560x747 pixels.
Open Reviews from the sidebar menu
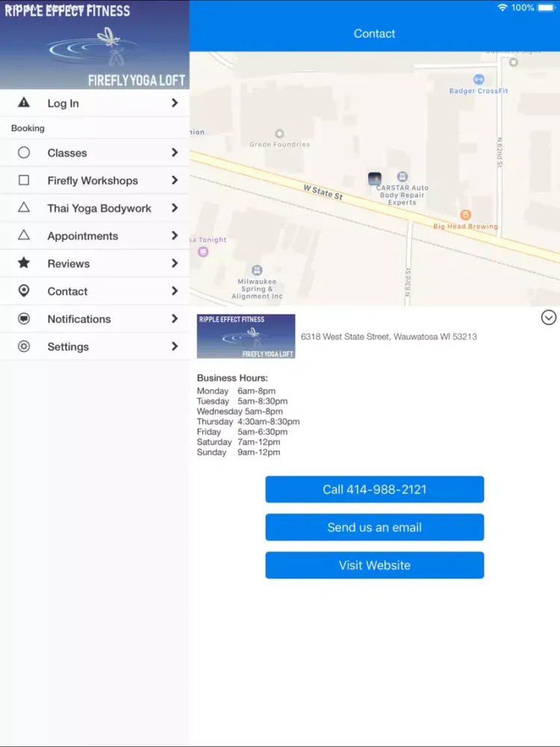point(95,263)
